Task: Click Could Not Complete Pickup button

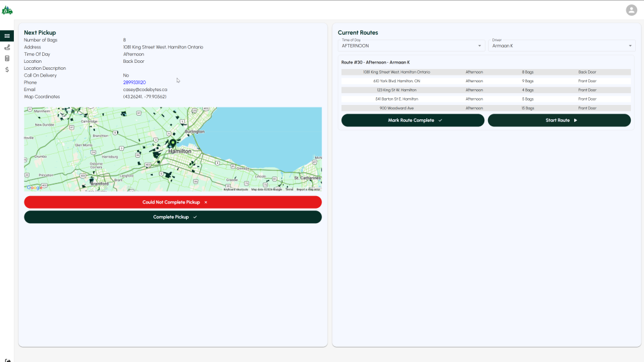Action: [x=173, y=202]
